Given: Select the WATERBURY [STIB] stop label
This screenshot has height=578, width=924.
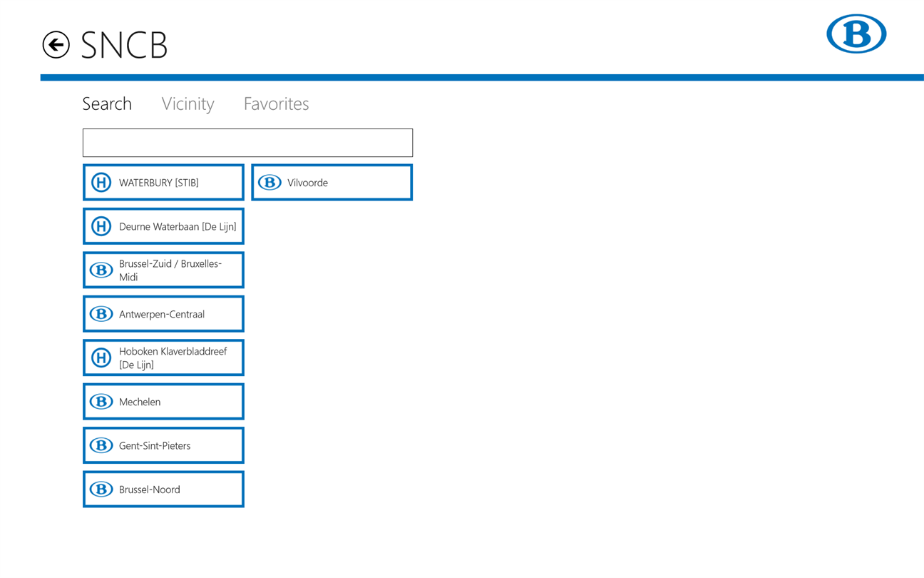Looking at the screenshot, I should pyautogui.click(x=159, y=183).
